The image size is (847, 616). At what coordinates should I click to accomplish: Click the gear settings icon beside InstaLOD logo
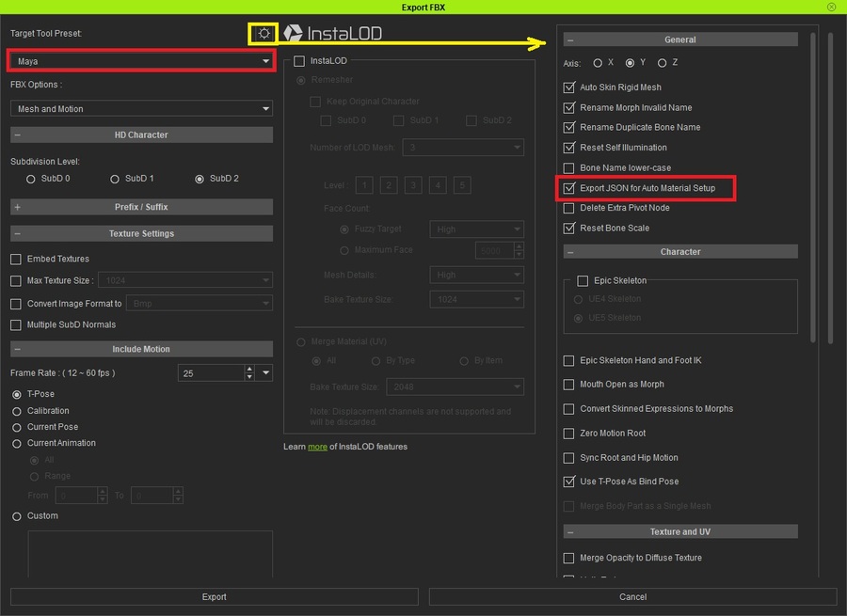click(x=264, y=34)
